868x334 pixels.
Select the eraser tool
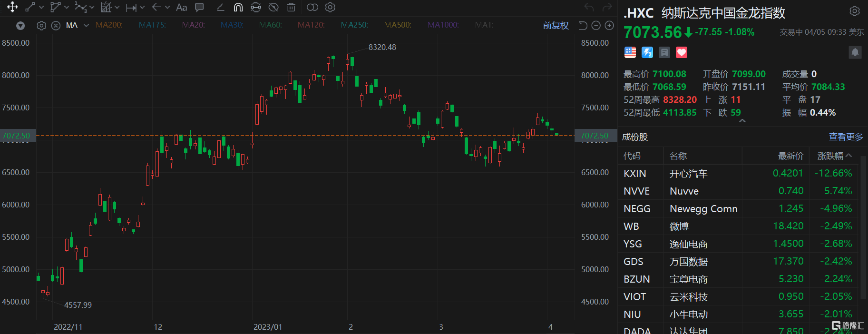point(221,7)
